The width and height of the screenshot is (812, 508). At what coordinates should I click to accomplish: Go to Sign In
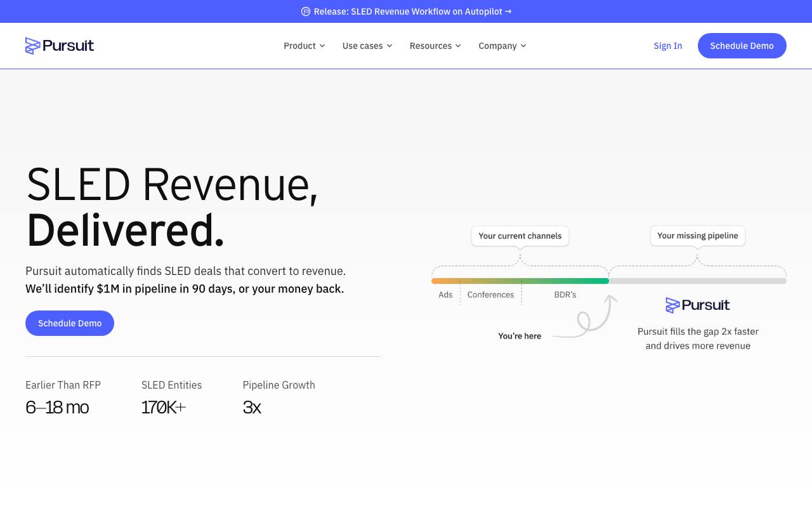coord(668,46)
